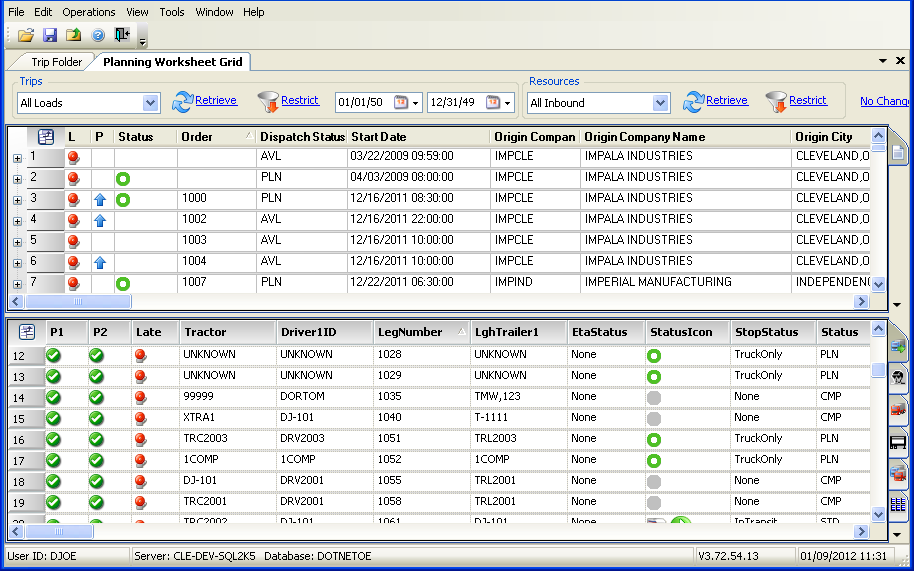Viewport: 914px width, 572px height.
Task: Click the blue Help question mark icon
Action: pos(98,35)
